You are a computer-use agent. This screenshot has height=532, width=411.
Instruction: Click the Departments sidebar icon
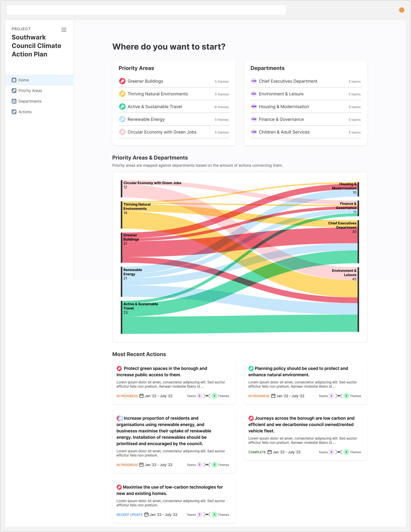click(14, 101)
